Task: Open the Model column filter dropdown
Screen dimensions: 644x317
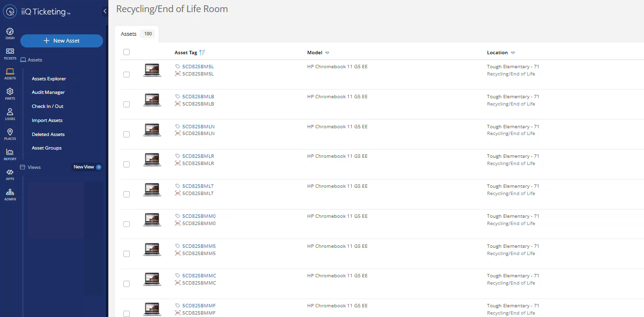Action: 327,53
